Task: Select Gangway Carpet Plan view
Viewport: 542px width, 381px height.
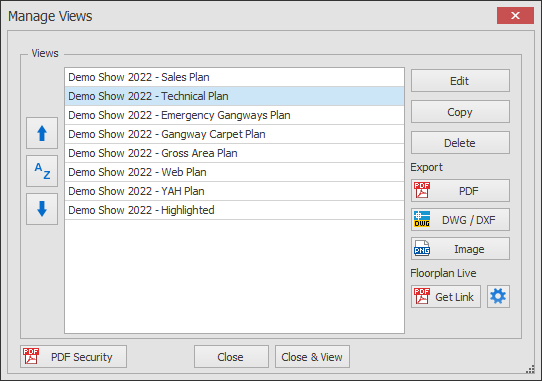Action: [234, 134]
